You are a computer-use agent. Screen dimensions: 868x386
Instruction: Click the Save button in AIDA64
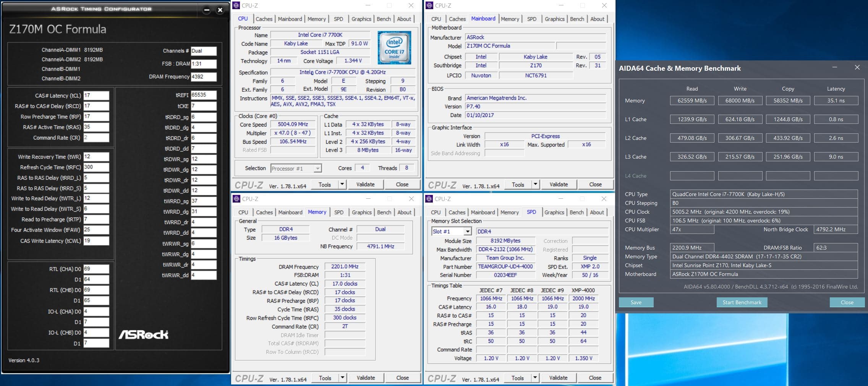coord(636,302)
